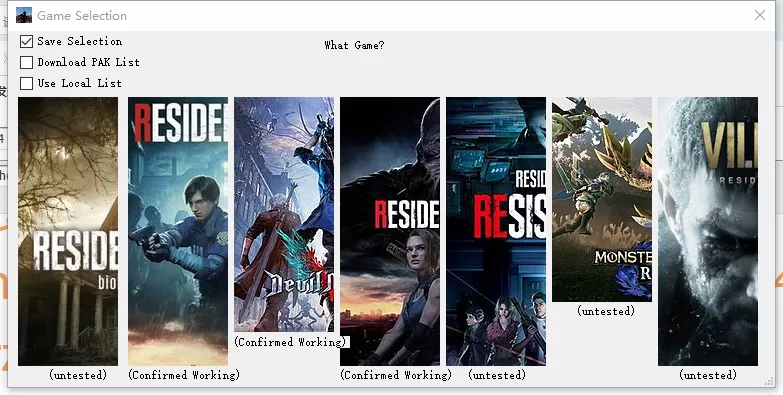Click untested label under Village cover
Viewport: 783px width, 395px height.
pos(708,375)
